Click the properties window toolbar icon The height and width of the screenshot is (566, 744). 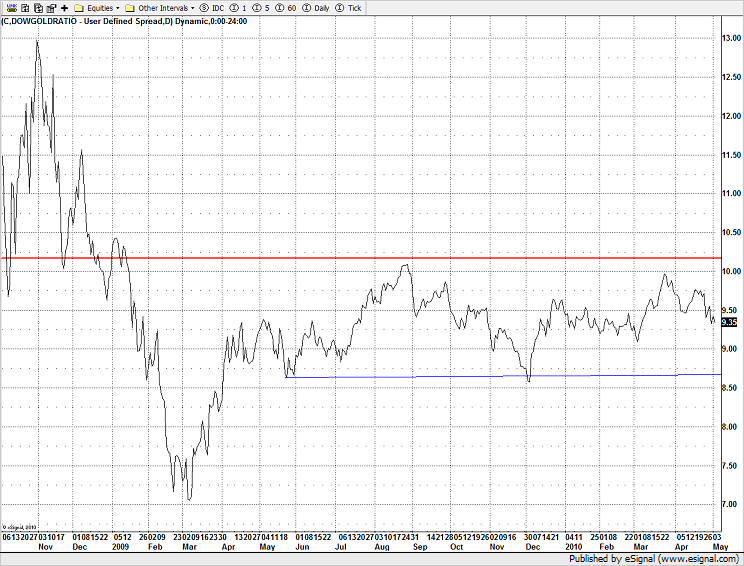pyautogui.click(x=51, y=8)
